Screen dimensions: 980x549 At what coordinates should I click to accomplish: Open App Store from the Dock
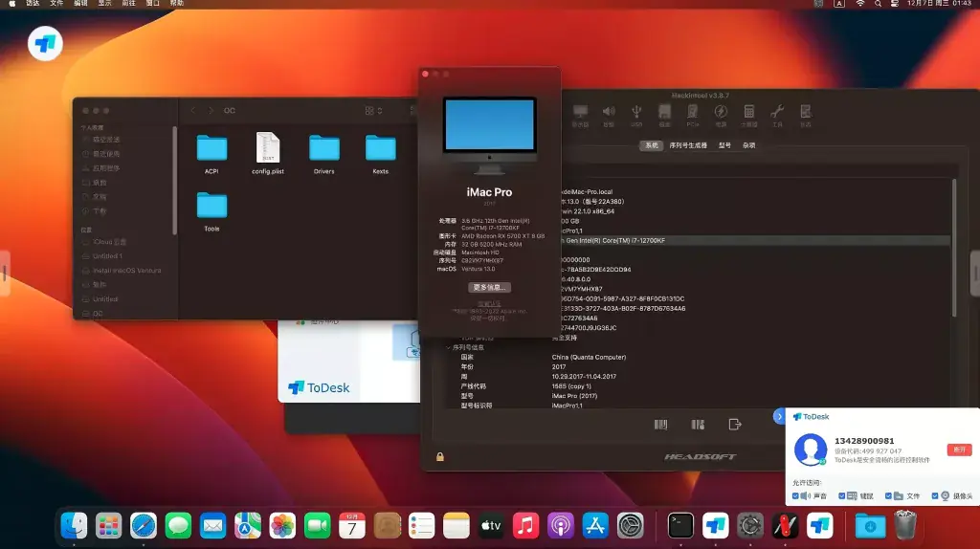(595, 526)
